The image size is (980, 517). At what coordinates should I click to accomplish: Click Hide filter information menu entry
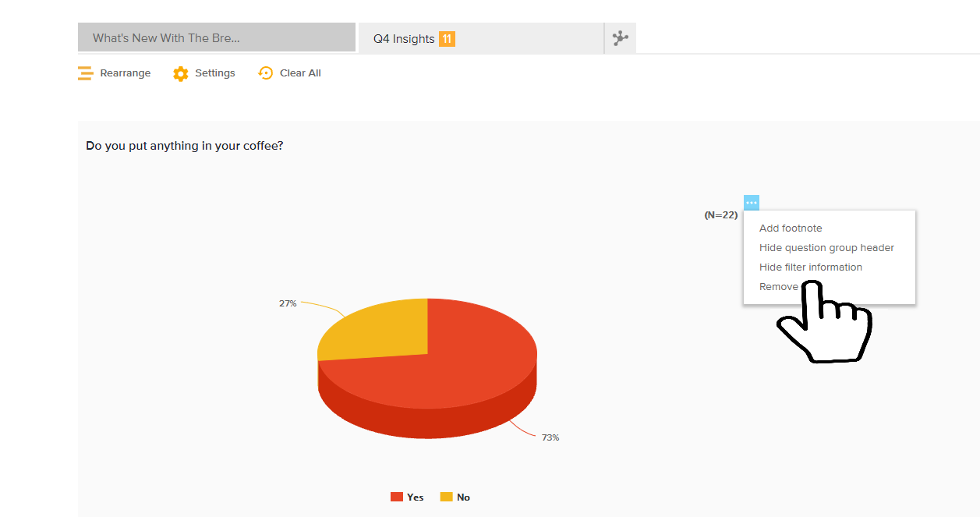click(811, 267)
